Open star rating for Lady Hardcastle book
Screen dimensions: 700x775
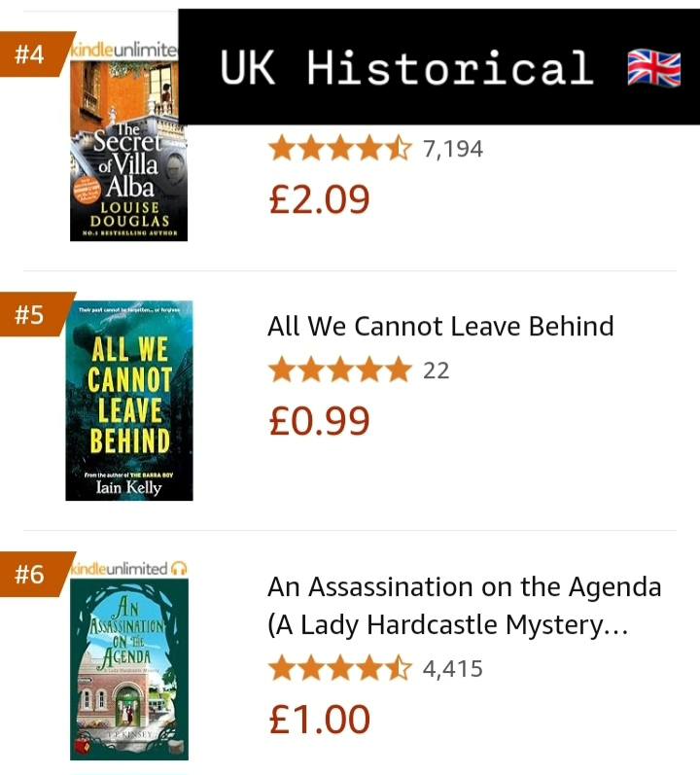(x=340, y=669)
